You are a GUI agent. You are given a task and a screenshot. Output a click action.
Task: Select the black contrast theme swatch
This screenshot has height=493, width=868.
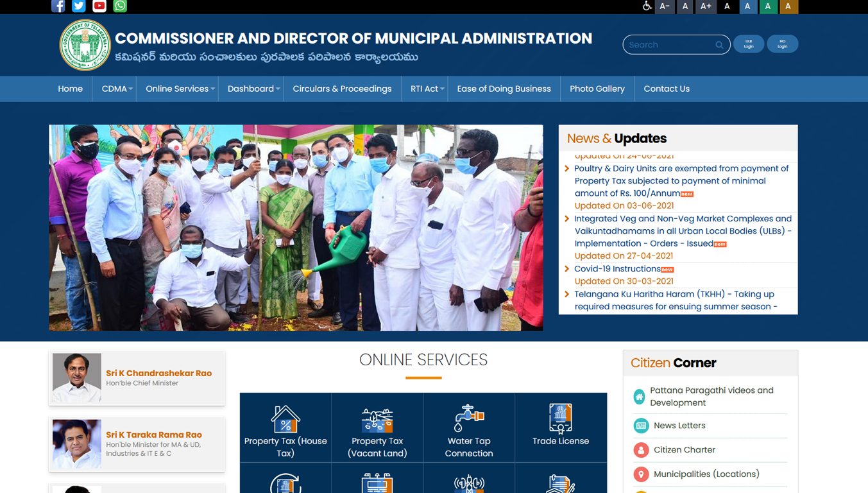click(x=727, y=6)
